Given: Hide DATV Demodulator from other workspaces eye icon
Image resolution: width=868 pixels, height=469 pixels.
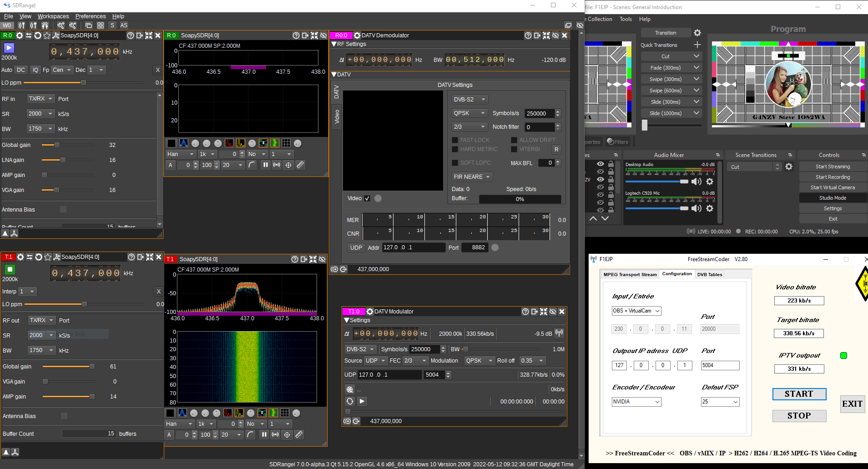Looking at the screenshot, I should (555, 35).
